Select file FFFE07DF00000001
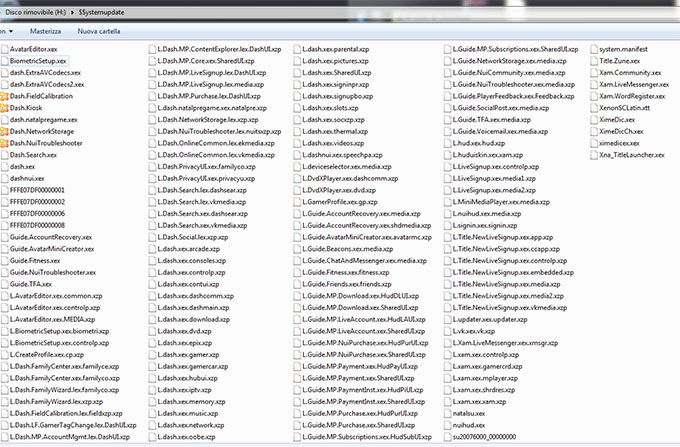 pyautogui.click(x=37, y=190)
